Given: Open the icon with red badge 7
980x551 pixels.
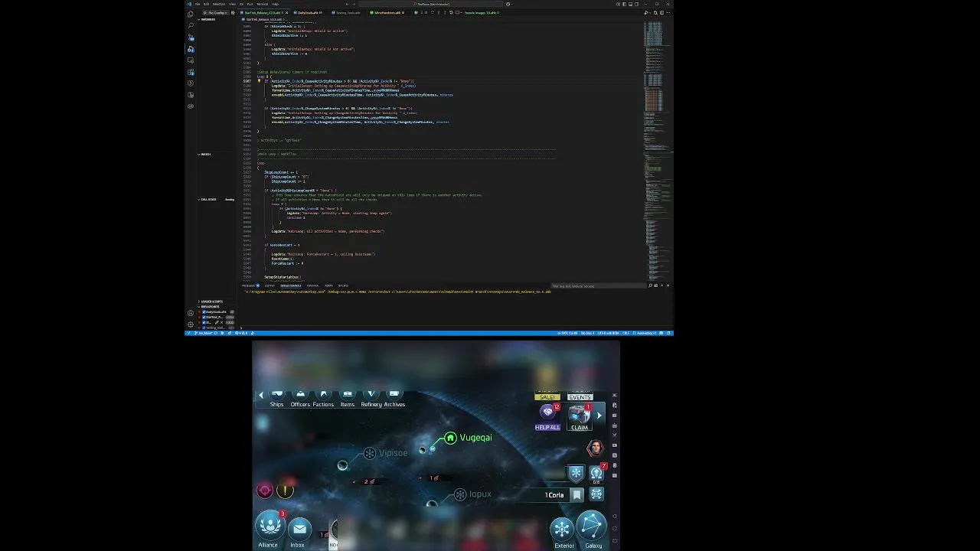Looking at the screenshot, I should click(x=596, y=474).
